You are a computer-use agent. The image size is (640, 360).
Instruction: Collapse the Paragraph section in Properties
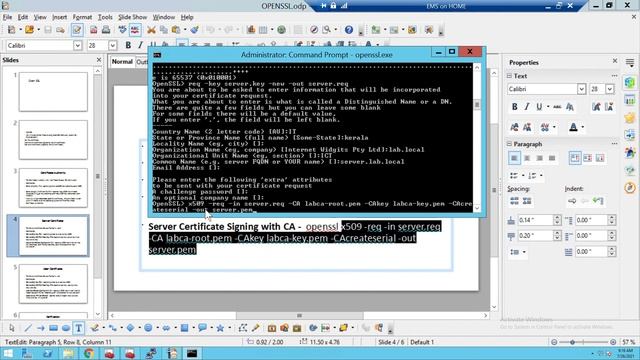(x=509, y=144)
